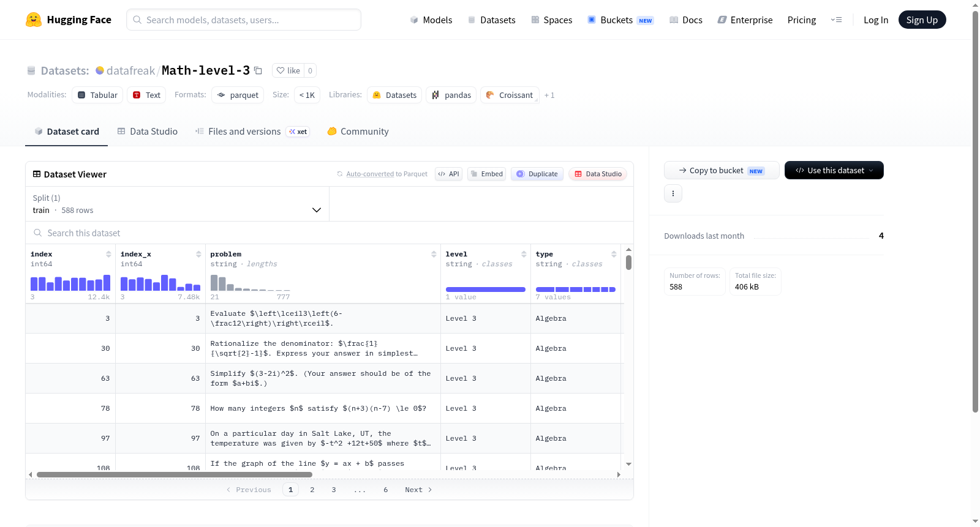980x527 pixels.
Task: Go to page 2 of the table
Action: click(x=312, y=490)
